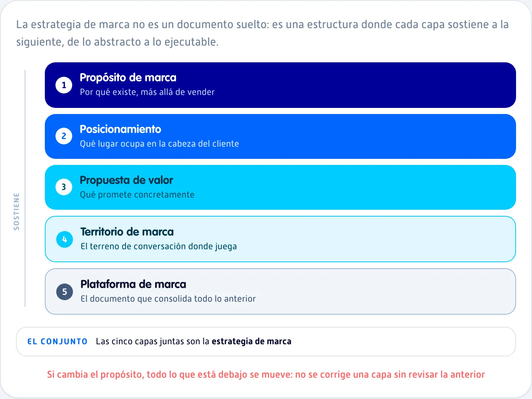Click the number 2 circle badge
Image resolution: width=532 pixels, height=399 pixels.
(x=64, y=136)
